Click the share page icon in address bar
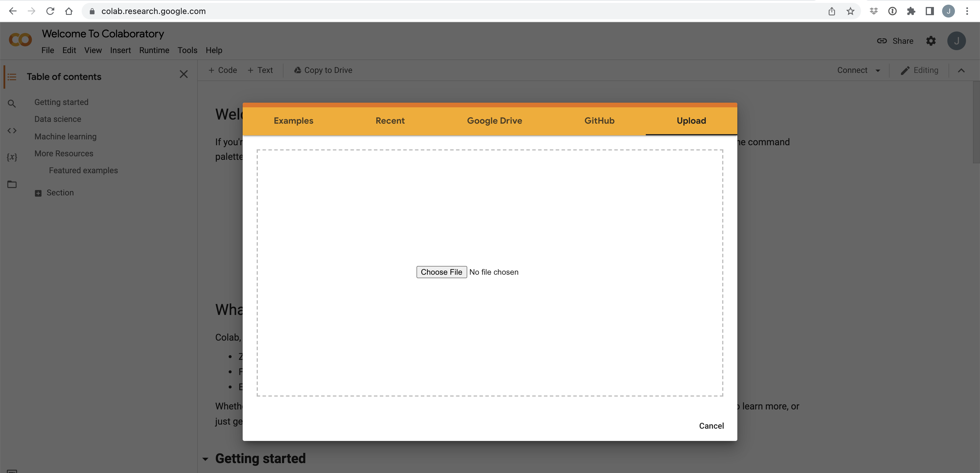Screen dimensions: 980x473 click(832, 11)
